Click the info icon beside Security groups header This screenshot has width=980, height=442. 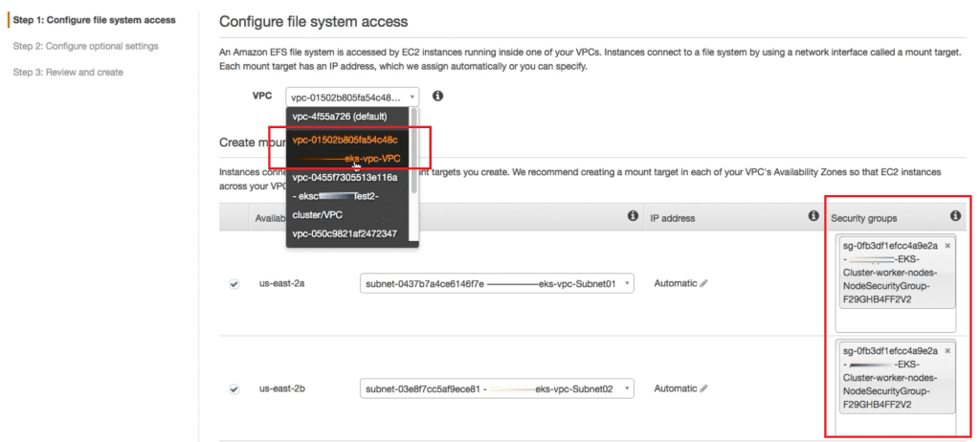point(955,215)
